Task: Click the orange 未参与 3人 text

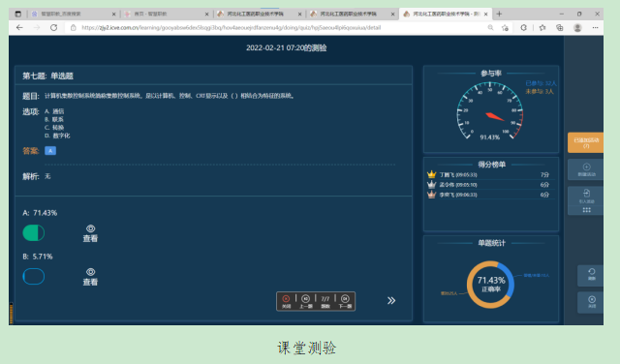Action: coord(540,91)
